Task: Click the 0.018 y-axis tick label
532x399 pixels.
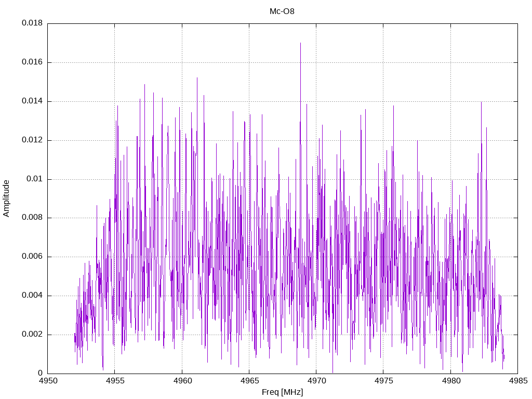Action: click(x=32, y=23)
